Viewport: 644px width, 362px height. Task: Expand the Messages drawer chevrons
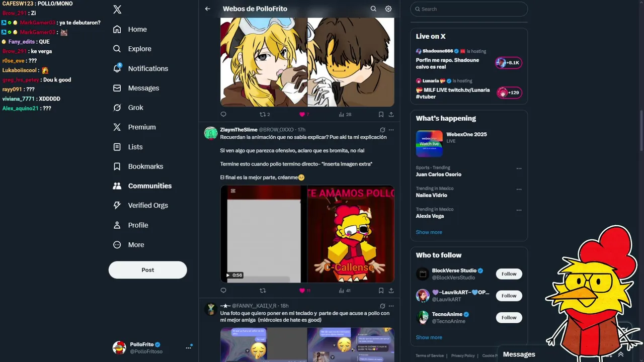[621, 354]
